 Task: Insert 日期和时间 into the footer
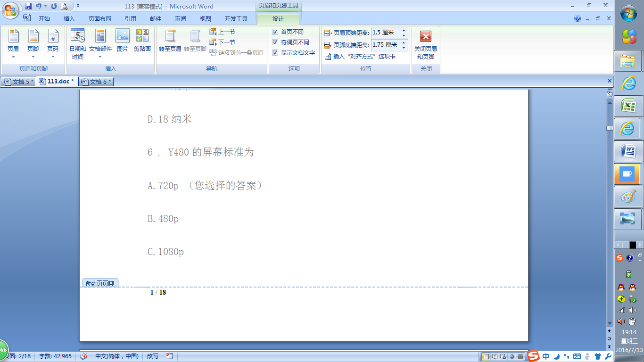(78, 44)
